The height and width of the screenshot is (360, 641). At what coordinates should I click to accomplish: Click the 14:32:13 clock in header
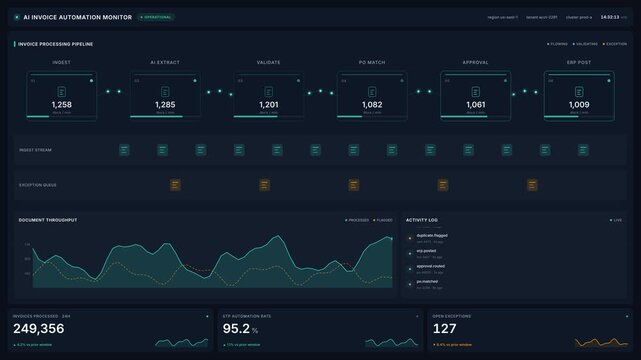pyautogui.click(x=610, y=17)
